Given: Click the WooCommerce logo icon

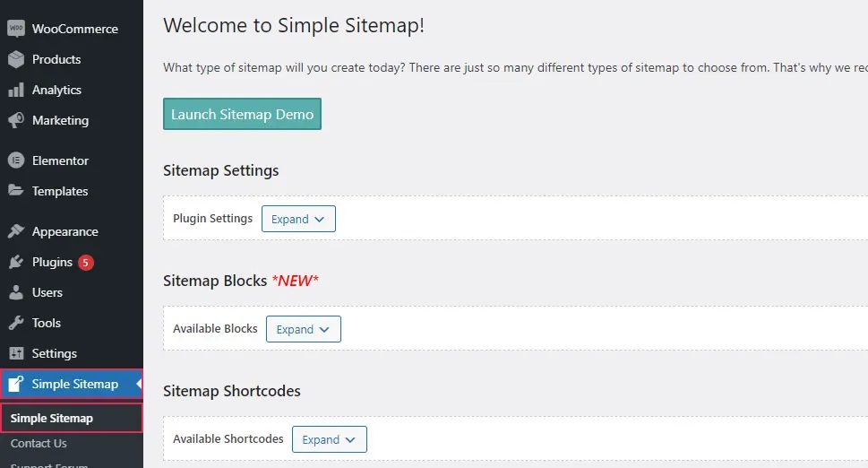Looking at the screenshot, I should point(16,29).
